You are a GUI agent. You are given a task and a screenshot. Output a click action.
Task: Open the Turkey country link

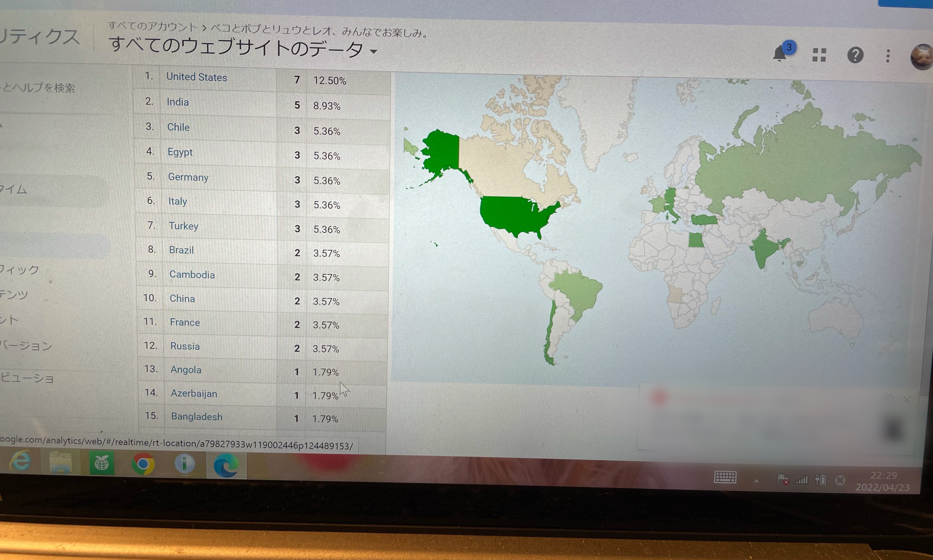183,226
